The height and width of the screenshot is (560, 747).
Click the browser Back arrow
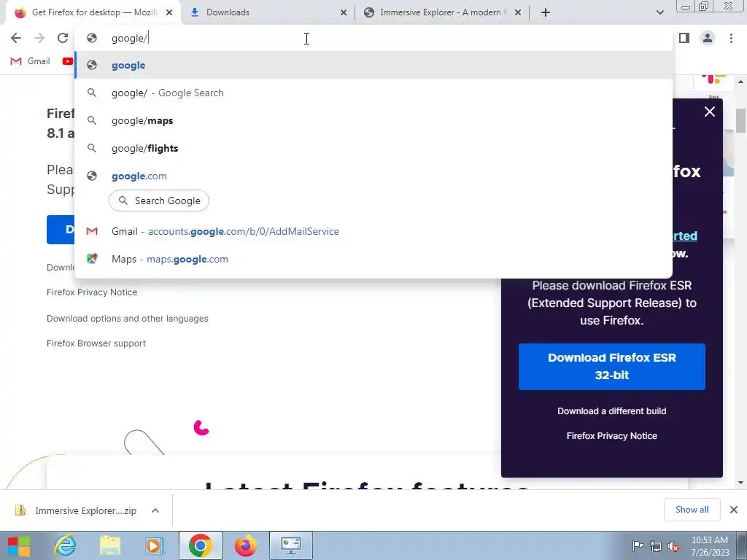(x=16, y=38)
